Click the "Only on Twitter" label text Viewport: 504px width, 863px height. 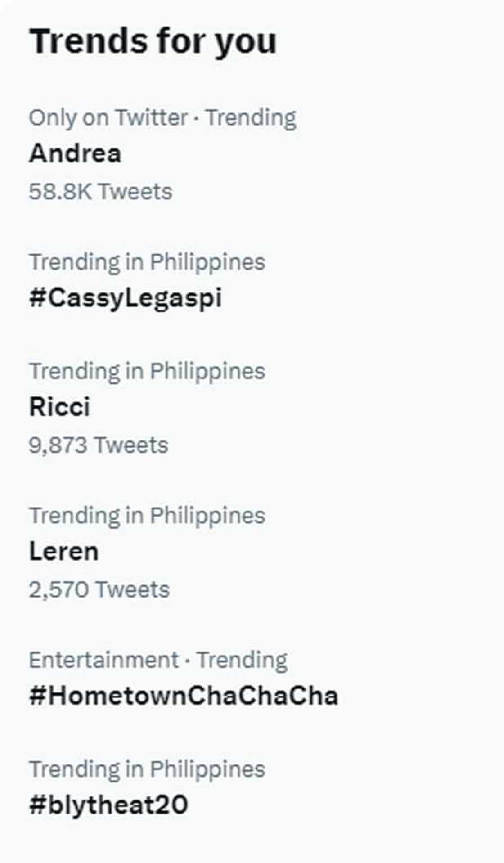pos(108,118)
